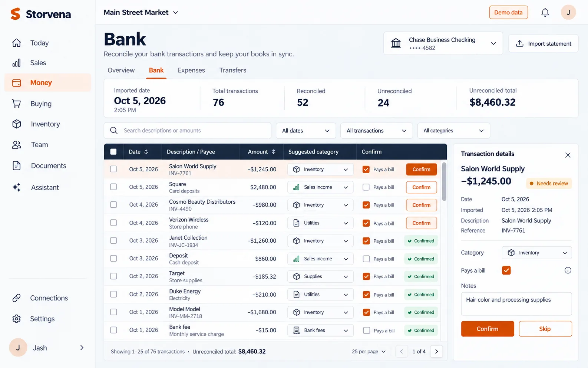Open the All categories filter
The width and height of the screenshot is (588, 368).
(453, 131)
